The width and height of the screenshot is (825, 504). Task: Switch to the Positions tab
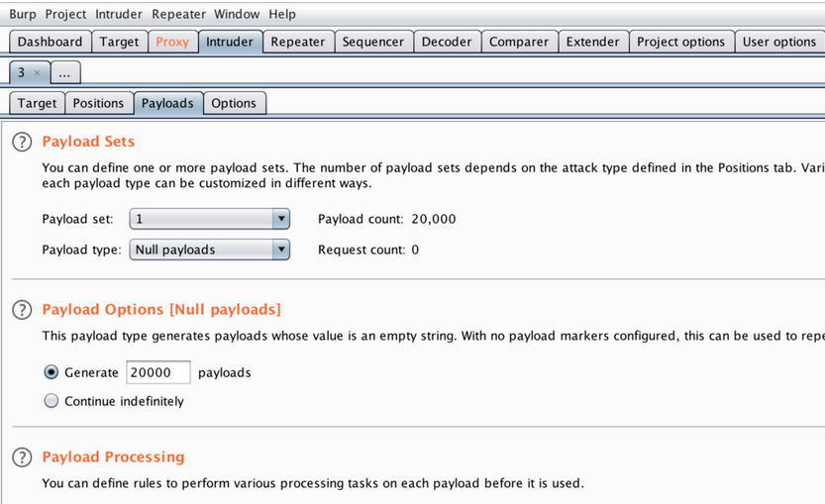pos(98,103)
